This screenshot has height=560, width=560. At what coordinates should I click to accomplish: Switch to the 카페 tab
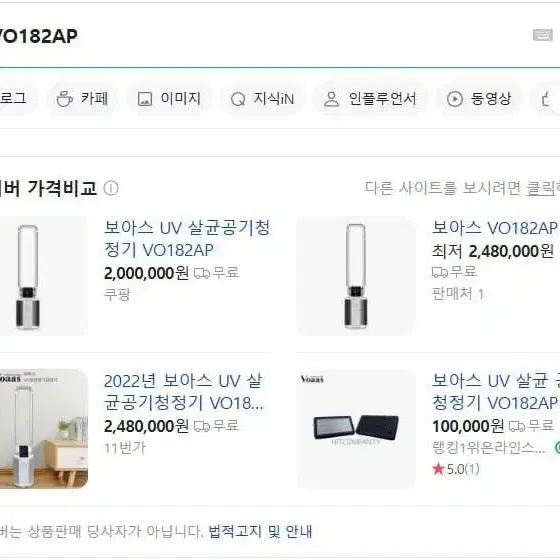pyautogui.click(x=82, y=99)
